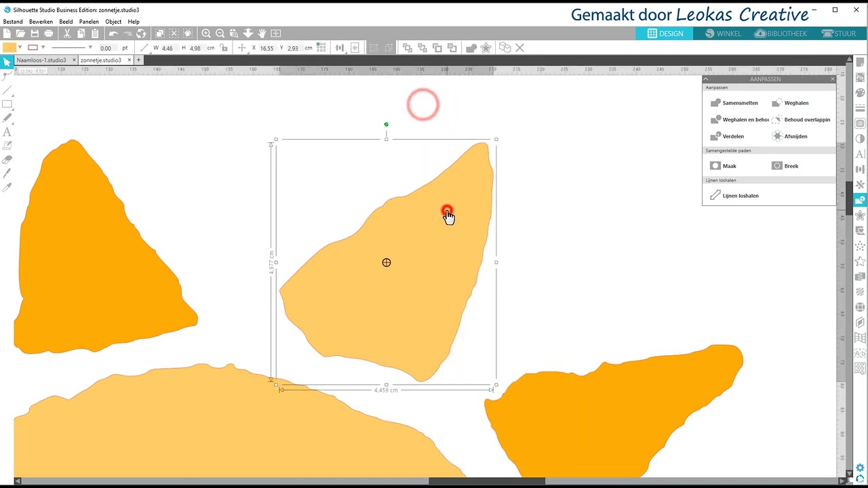Click Afsnijden button

[x=789, y=136]
